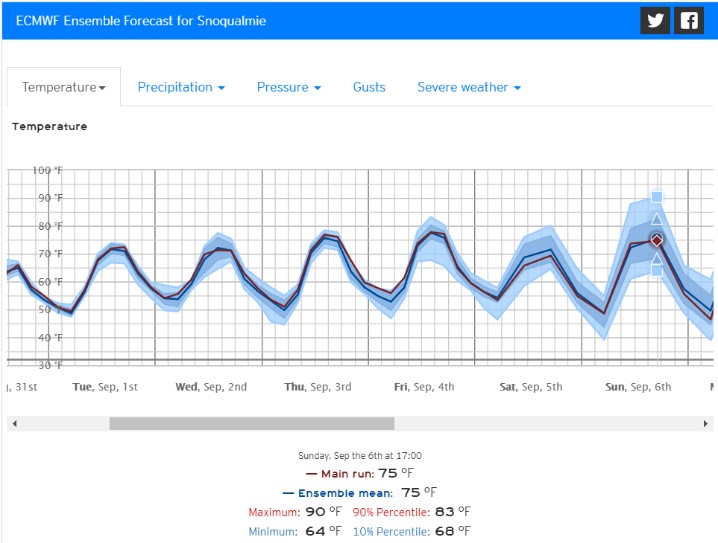
Task: Click the 90% Percentile legend label
Action: (391, 512)
